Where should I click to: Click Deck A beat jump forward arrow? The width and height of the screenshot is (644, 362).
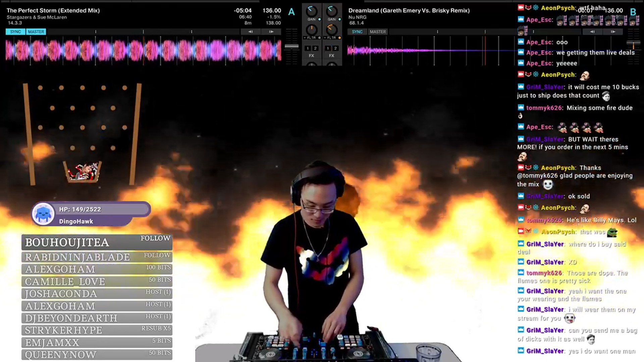coord(271,32)
